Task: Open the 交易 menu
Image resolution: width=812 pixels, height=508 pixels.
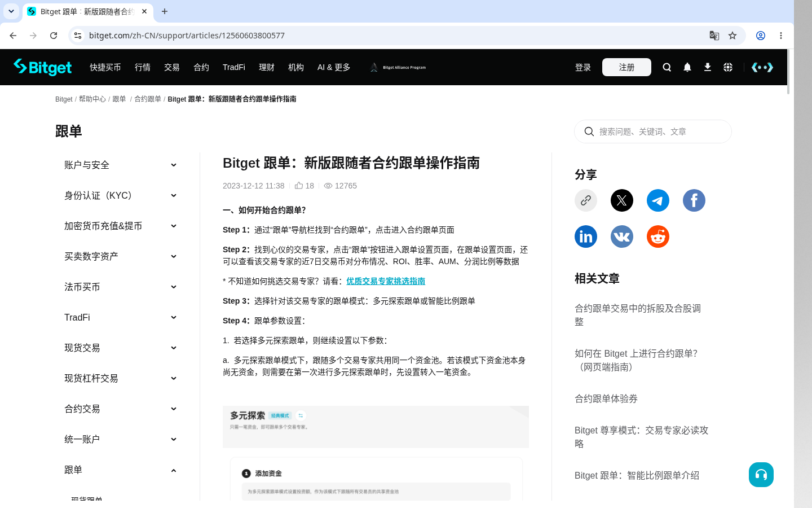Action: click(x=172, y=67)
